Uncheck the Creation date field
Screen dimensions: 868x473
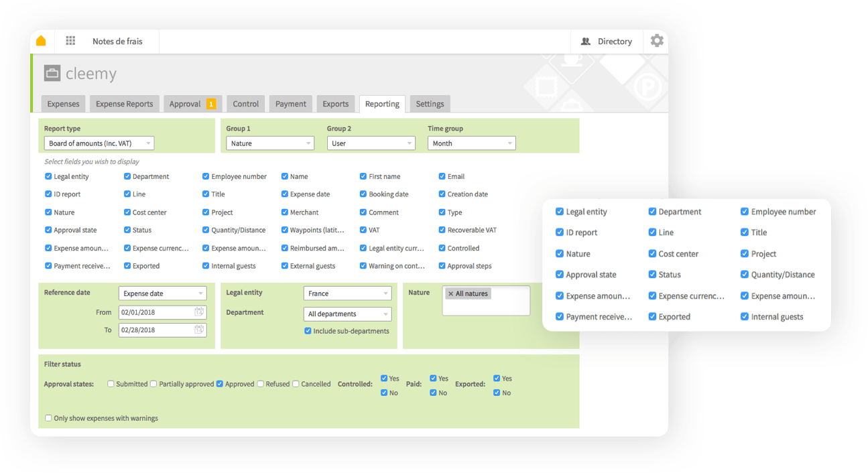442,194
